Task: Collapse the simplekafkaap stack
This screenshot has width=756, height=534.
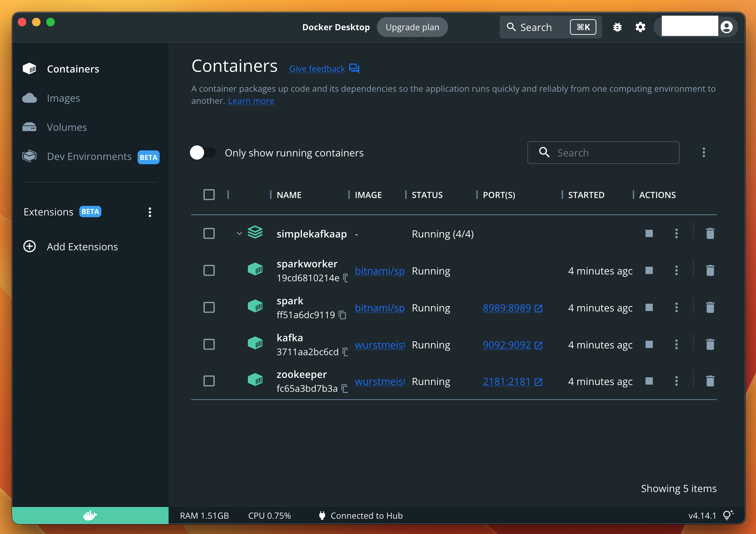Action: pyautogui.click(x=239, y=234)
